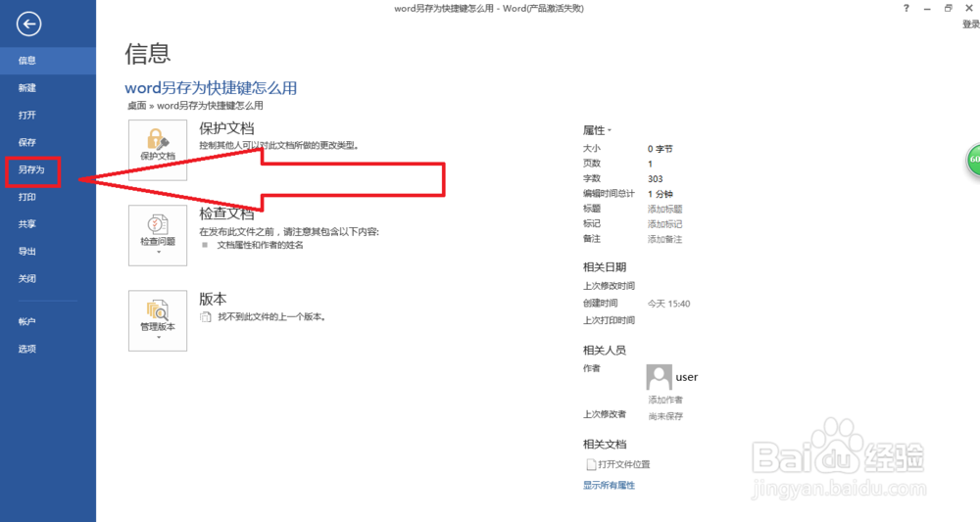Click 添加作者 to add an author
980x522 pixels.
[x=665, y=400]
